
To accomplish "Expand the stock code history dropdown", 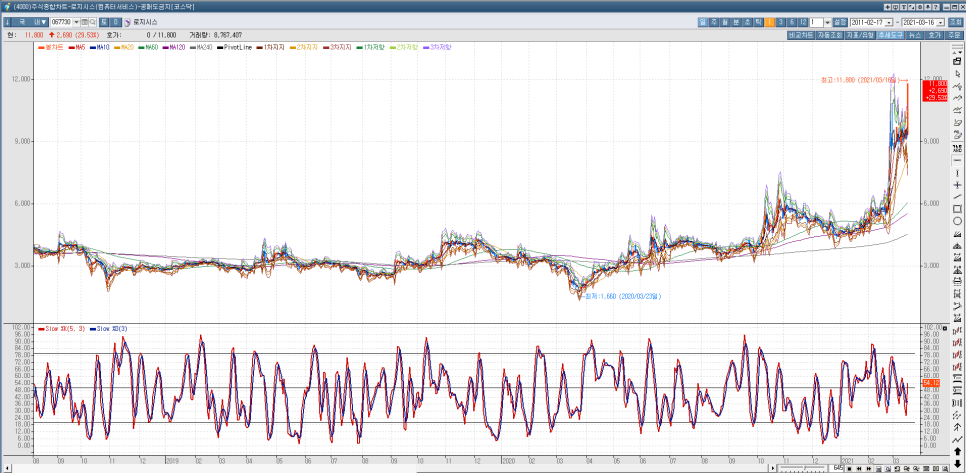I will (x=76, y=22).
